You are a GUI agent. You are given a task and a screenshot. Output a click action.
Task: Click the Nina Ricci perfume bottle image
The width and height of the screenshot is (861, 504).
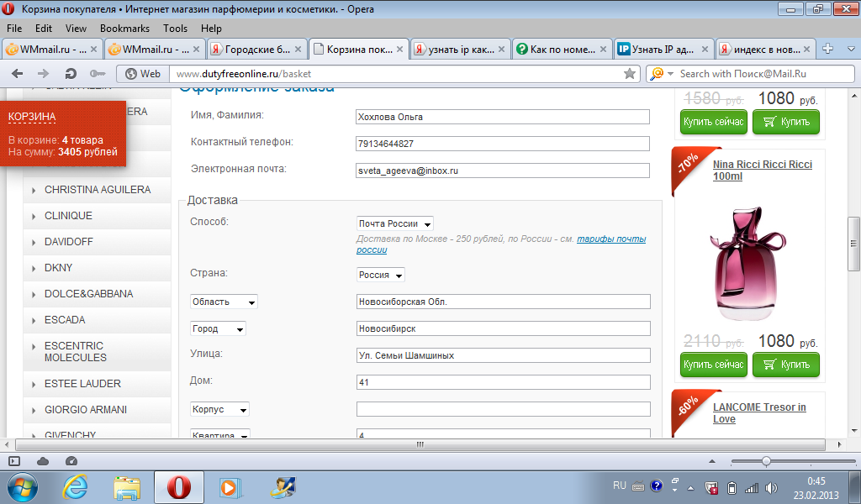coord(747,263)
